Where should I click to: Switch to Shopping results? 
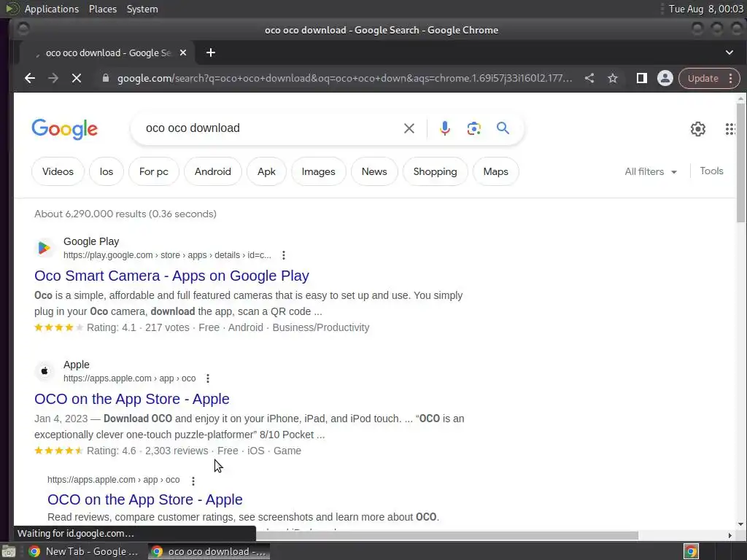click(435, 171)
